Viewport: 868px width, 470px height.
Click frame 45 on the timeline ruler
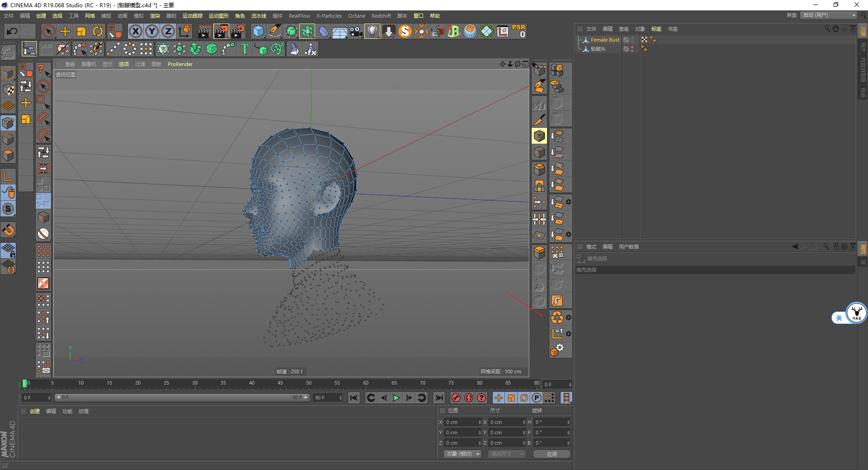(280, 383)
